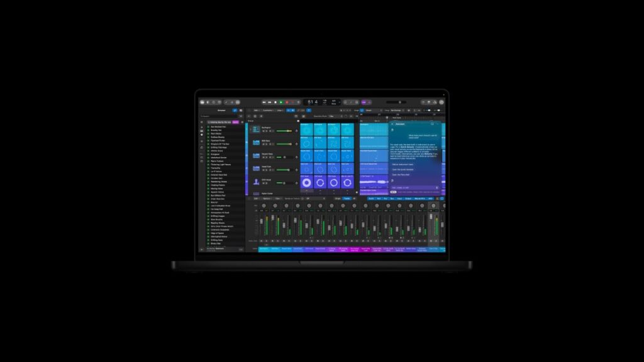This screenshot has width=644, height=362.
Task: Open the mixer Options menu
Action: pos(267,199)
